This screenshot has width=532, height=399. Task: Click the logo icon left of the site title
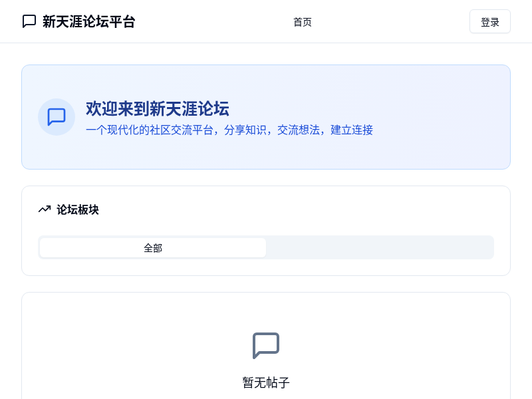click(29, 21)
